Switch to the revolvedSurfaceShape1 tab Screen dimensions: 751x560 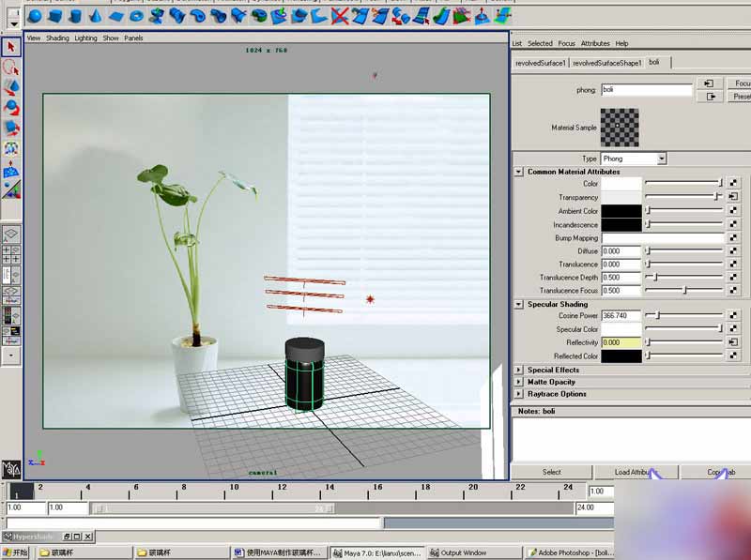pyautogui.click(x=606, y=63)
